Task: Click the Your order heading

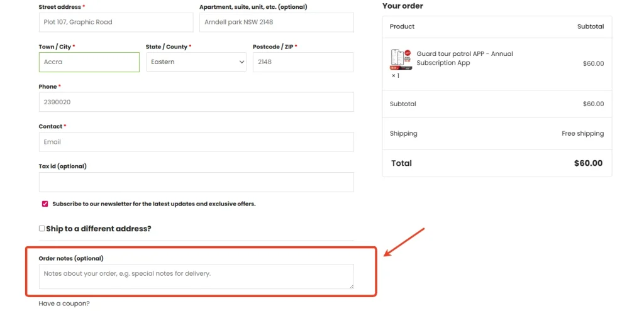Action: [402, 6]
